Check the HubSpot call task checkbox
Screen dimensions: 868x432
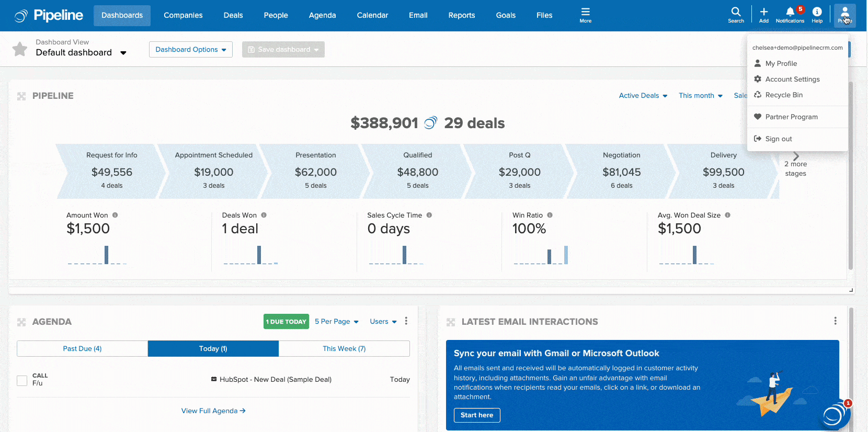tap(22, 380)
